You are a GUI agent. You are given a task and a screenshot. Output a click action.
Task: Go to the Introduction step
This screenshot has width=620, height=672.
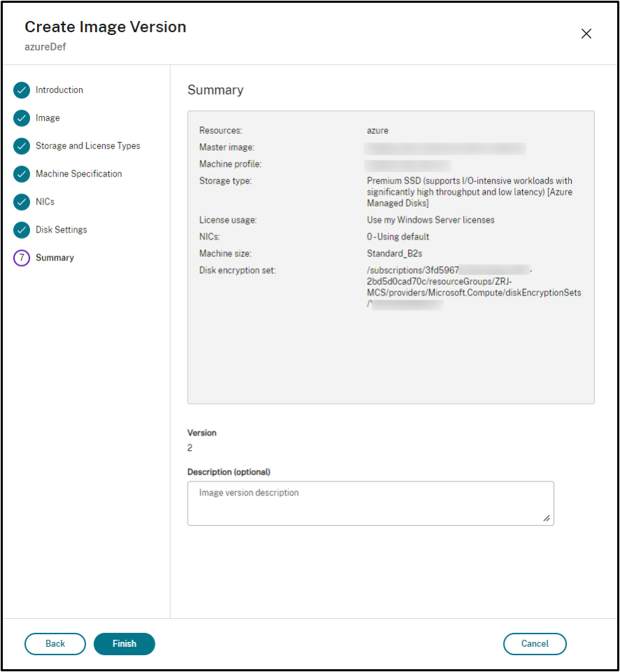[59, 90]
